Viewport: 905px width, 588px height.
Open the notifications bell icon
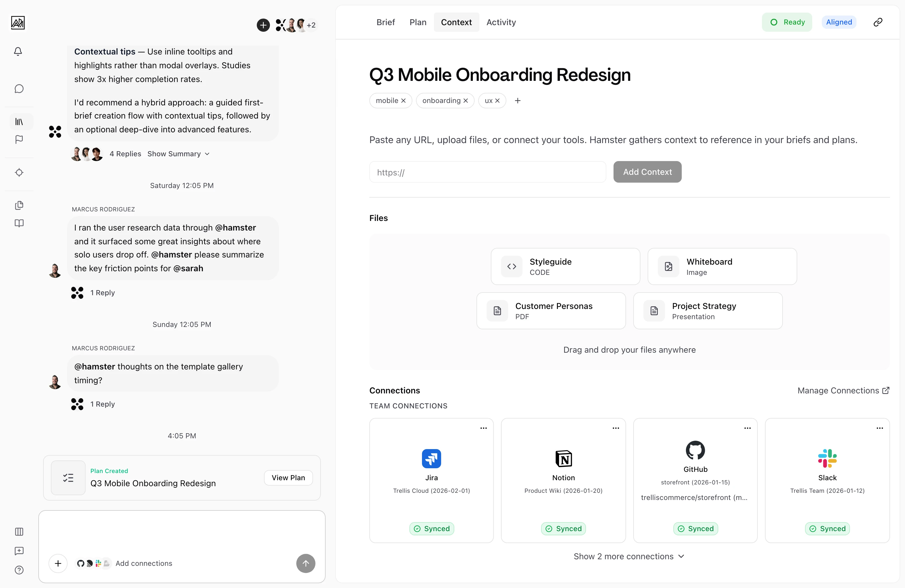coord(18,51)
